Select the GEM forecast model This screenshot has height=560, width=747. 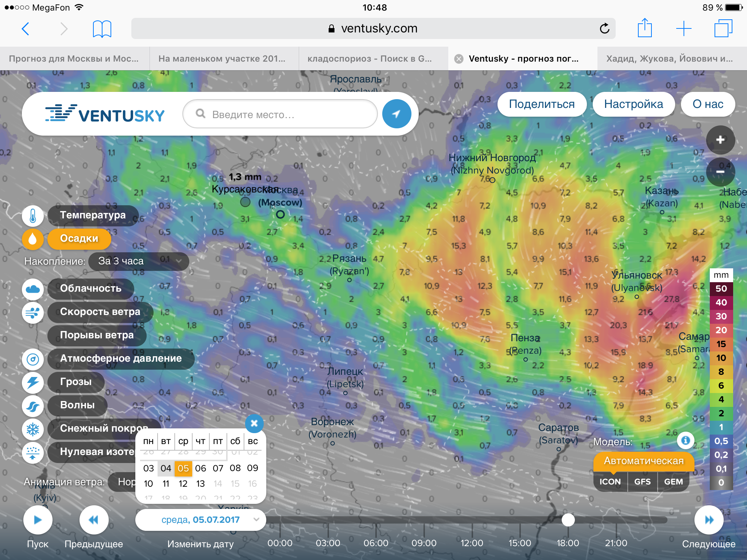pos(673,482)
